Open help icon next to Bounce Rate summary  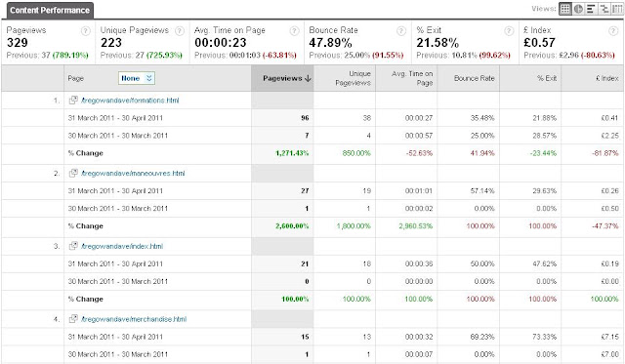point(401,31)
